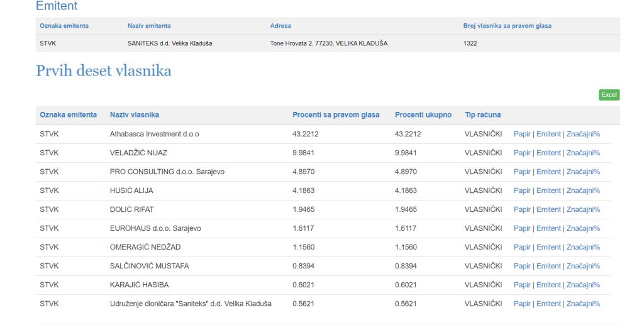Viewport: 644px width, 330px height.
Task: Click Značajni% link for HUSIĆ ALIJA row
Action: pos(583,190)
